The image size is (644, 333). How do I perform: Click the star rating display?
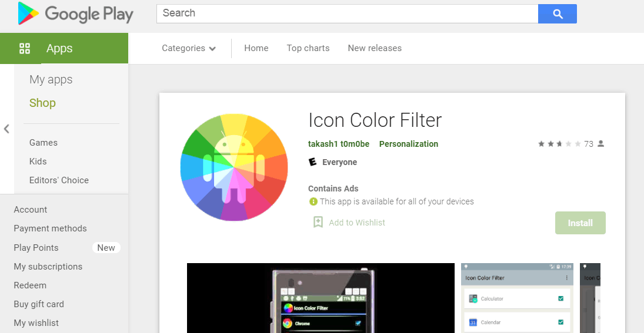pos(559,144)
